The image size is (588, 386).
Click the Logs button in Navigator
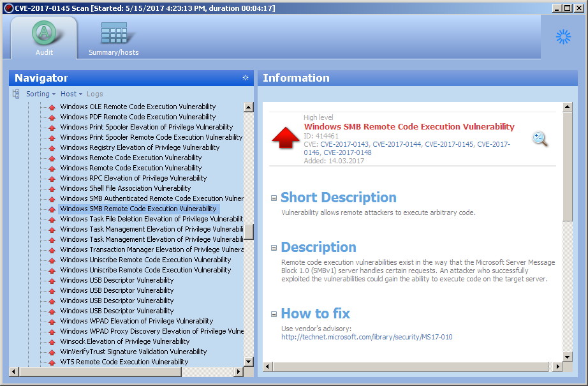click(94, 94)
